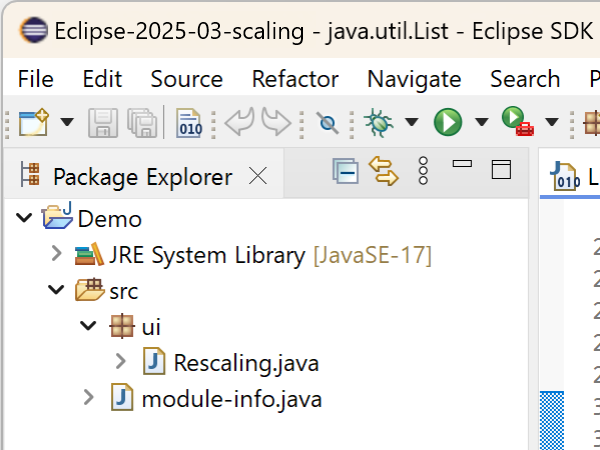Click the Save All toolbar icon
This screenshot has height=450, width=600.
142,123
